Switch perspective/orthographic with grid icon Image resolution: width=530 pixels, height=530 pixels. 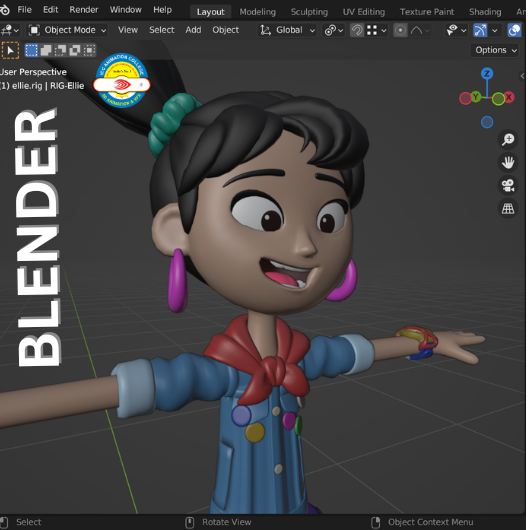pos(508,209)
